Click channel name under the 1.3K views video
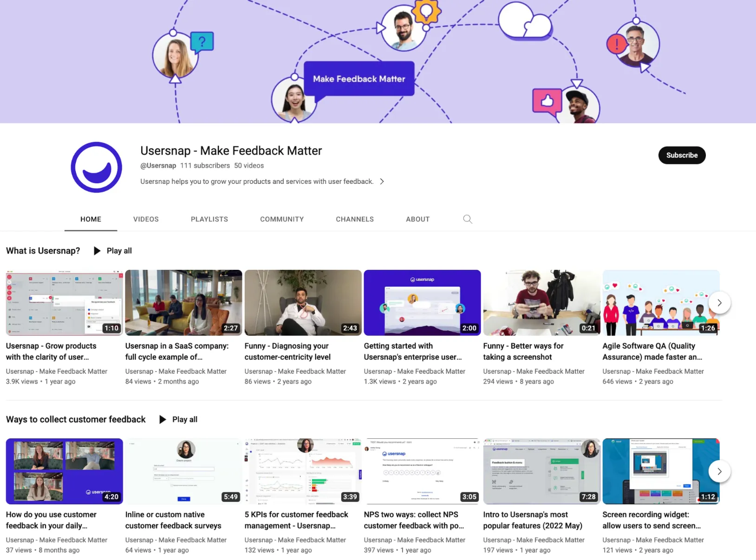756x560 pixels. click(x=415, y=371)
